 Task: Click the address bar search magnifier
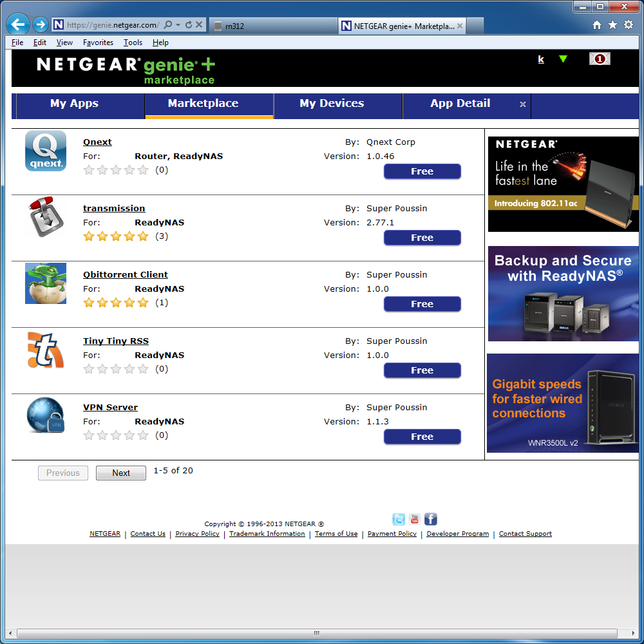(x=167, y=25)
